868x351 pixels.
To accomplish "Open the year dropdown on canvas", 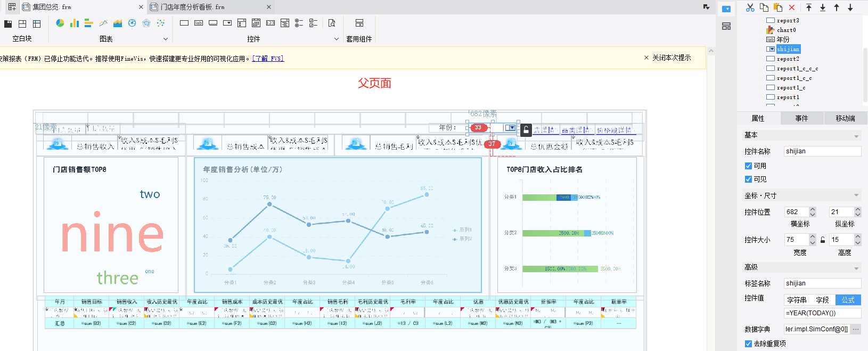I will coord(510,128).
